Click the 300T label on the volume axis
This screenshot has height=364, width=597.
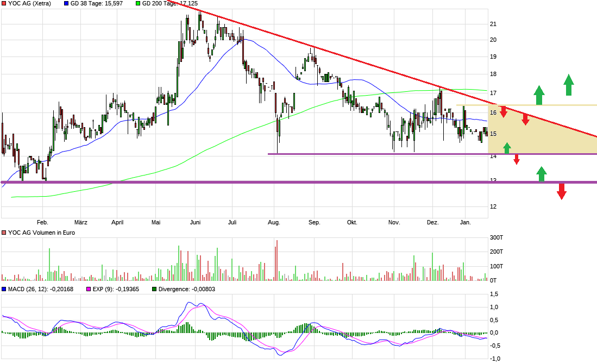pos(495,238)
